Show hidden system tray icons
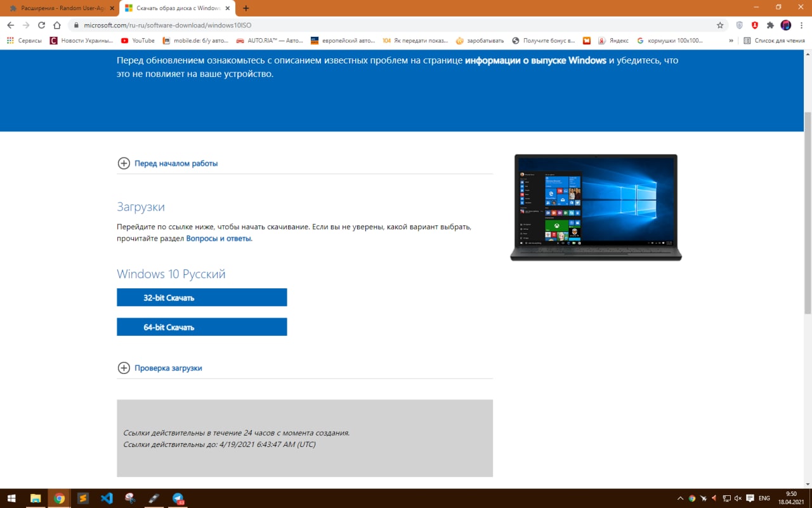Screen dimensions: 812x508 coord(680,498)
